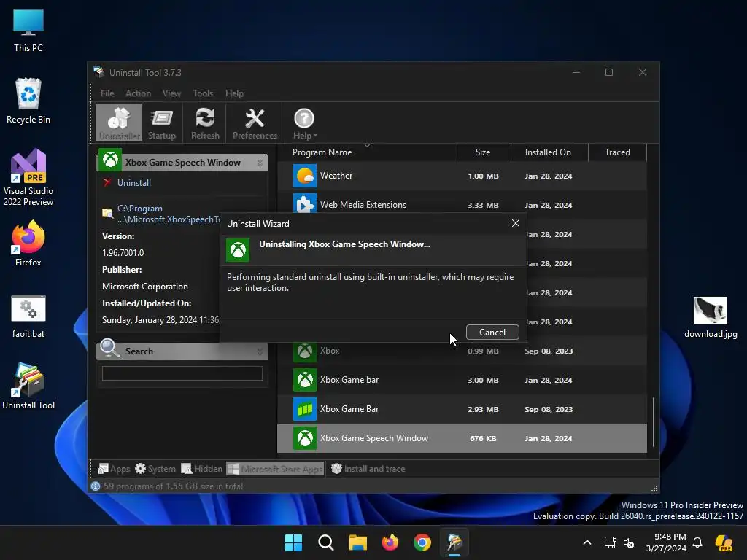The image size is (747, 560).
Task: Select the Uninstaller toolbar icon
Action: click(119, 122)
